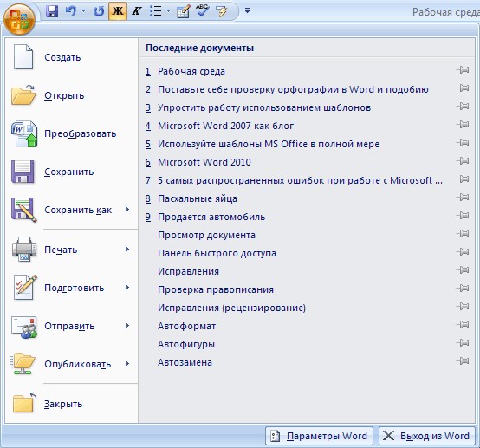Expand the Печать submenu arrow
The height and width of the screenshot is (448, 480).
pyautogui.click(x=127, y=250)
